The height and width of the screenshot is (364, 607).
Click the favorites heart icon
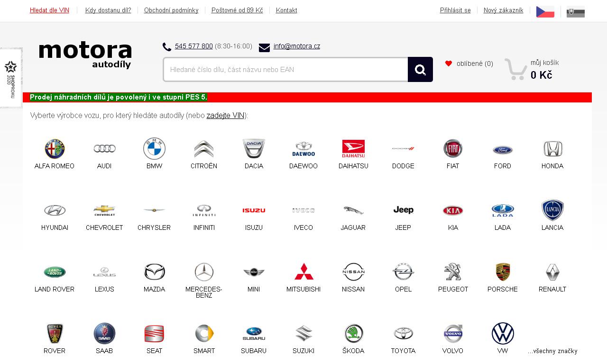click(449, 64)
